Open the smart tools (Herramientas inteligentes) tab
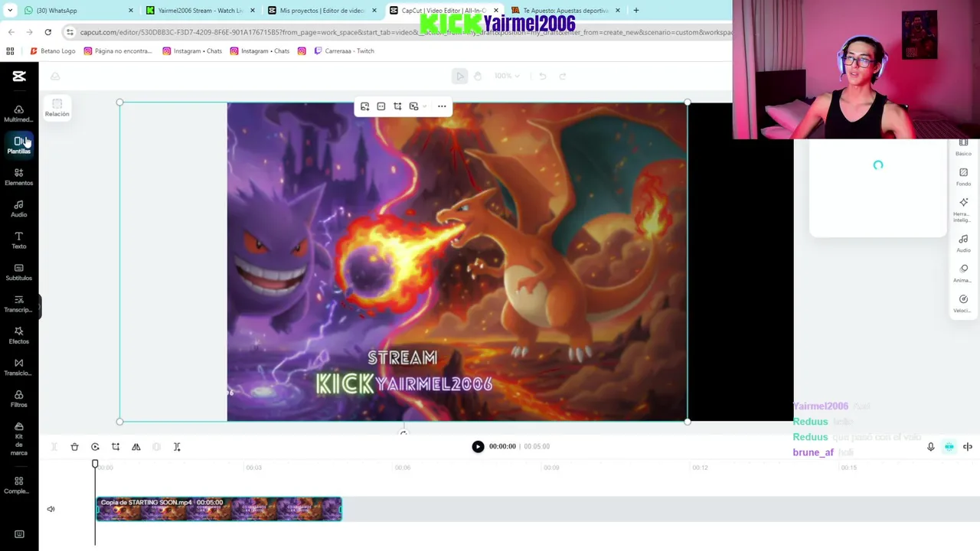Image resolution: width=980 pixels, height=551 pixels. [x=963, y=210]
